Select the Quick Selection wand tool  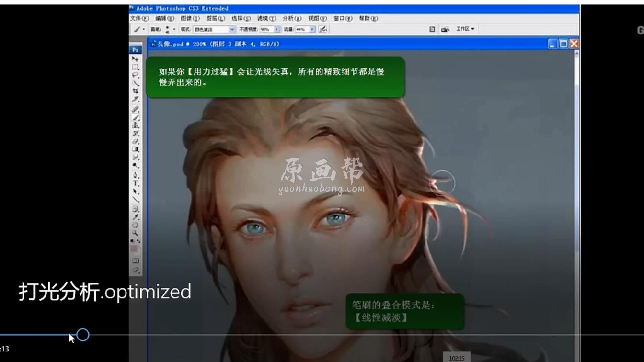coord(136,83)
